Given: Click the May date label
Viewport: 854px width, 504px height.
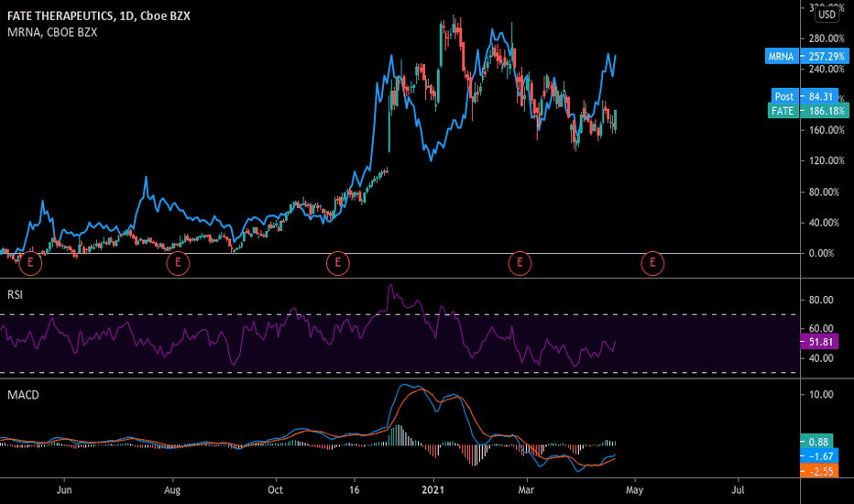Looking at the screenshot, I should tap(634, 490).
